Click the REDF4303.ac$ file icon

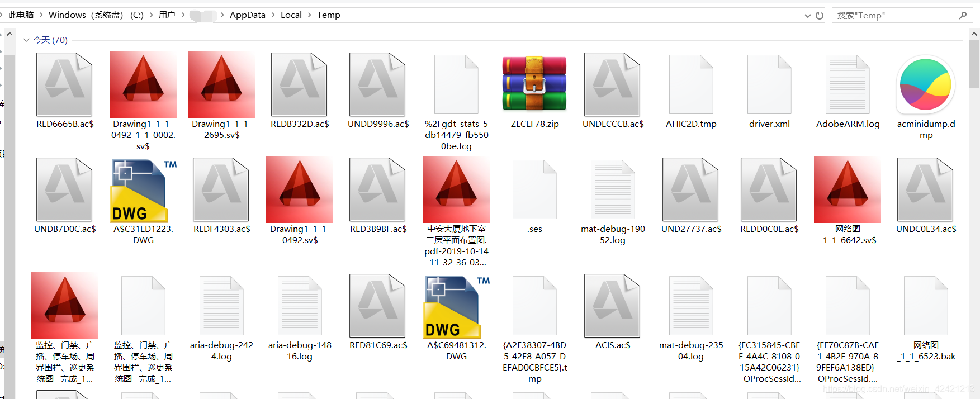[221, 189]
